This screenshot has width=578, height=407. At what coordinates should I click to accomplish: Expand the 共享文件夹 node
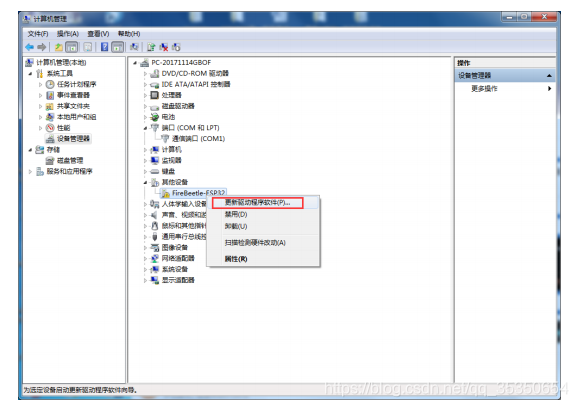pyautogui.click(x=41, y=106)
